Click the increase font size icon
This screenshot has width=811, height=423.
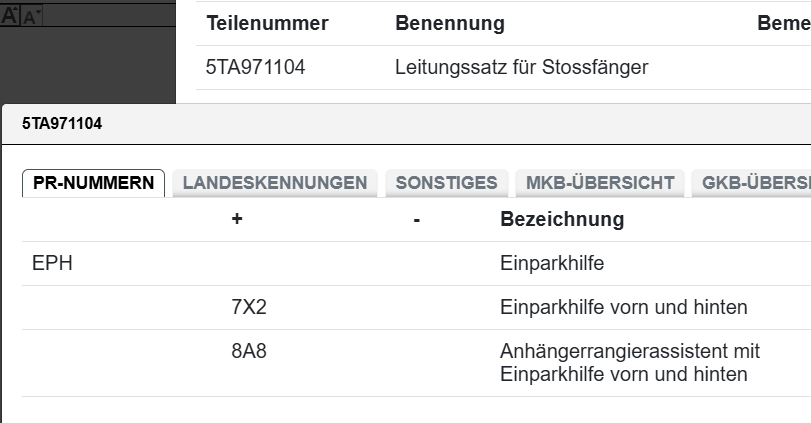9,15
